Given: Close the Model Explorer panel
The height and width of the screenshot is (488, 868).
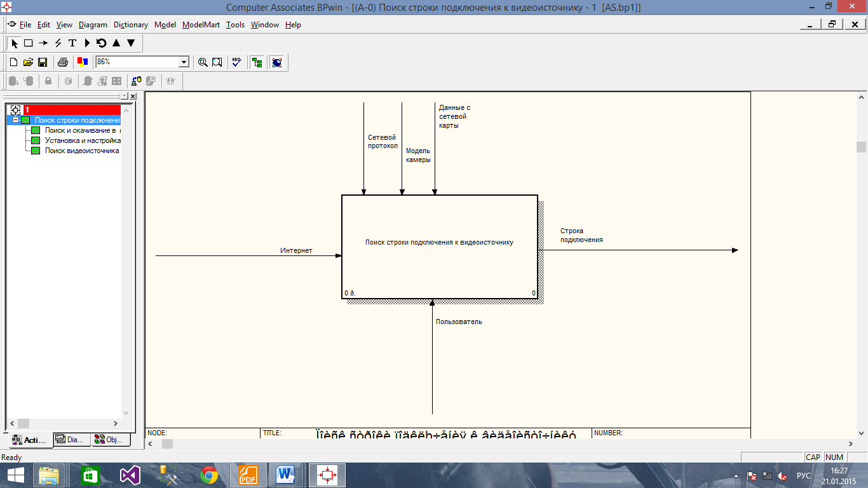Looking at the screenshot, I should coord(133,96).
